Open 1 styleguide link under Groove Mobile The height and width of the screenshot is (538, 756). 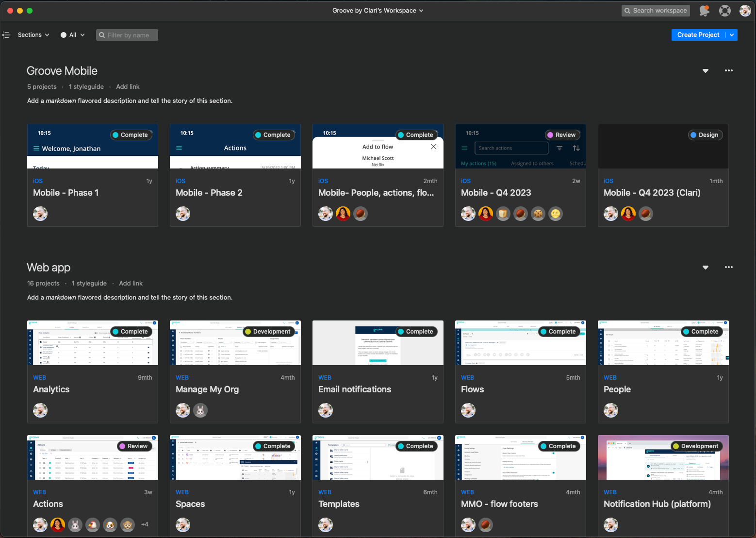click(x=86, y=86)
